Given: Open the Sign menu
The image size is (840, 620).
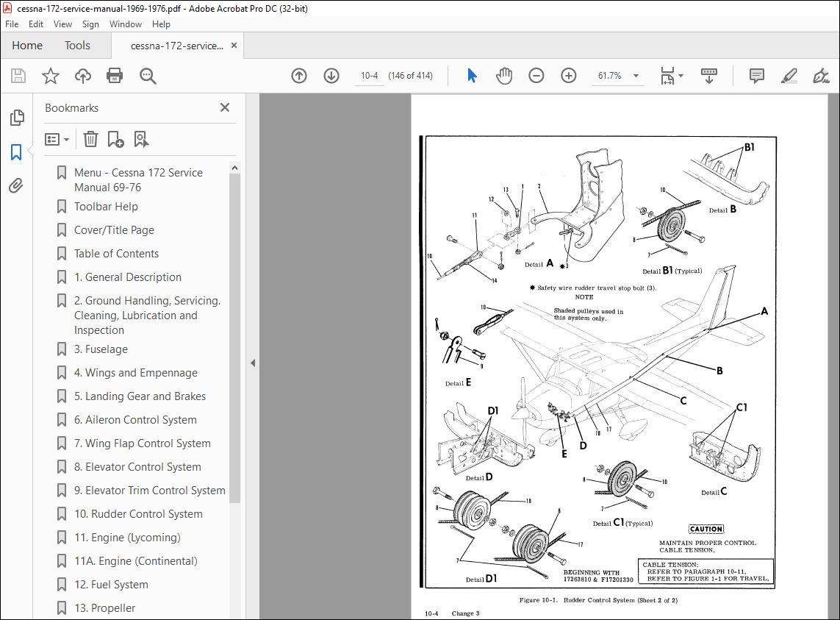Looking at the screenshot, I should [x=90, y=24].
